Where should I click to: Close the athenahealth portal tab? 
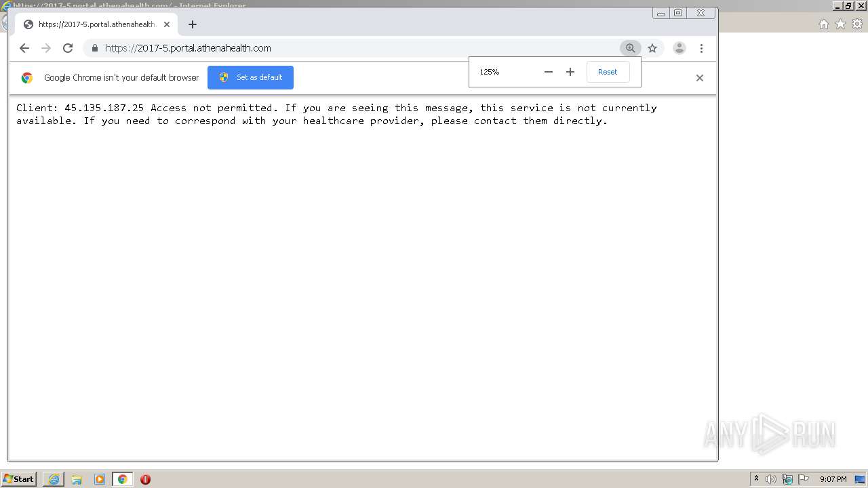(167, 24)
